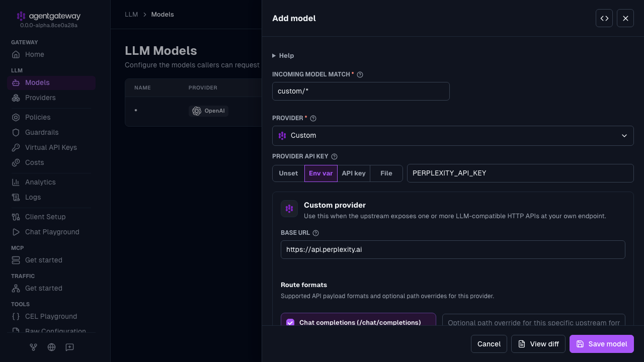Click the agentgateway logo icon
This screenshot has width=644, height=362.
pyautogui.click(x=21, y=16)
